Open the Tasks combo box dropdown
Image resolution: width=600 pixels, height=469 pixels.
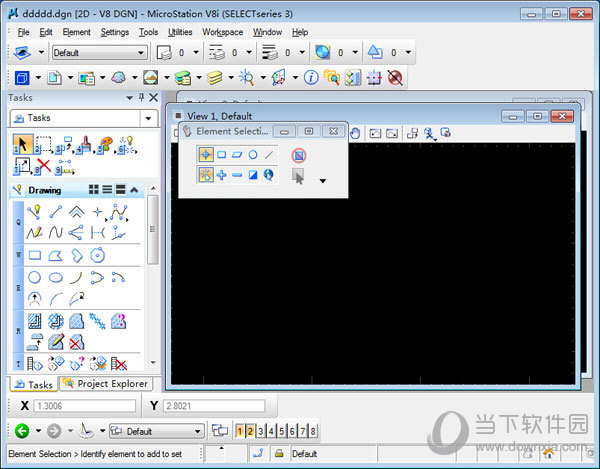[x=148, y=118]
